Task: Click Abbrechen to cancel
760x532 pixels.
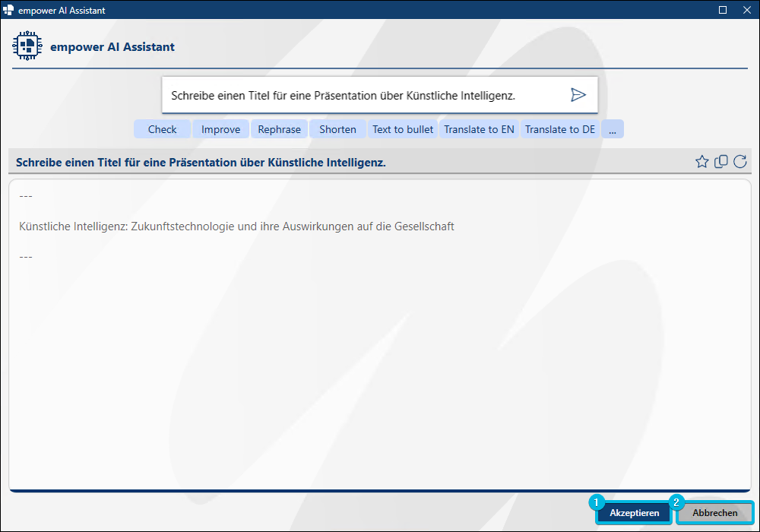Action: tap(715, 512)
